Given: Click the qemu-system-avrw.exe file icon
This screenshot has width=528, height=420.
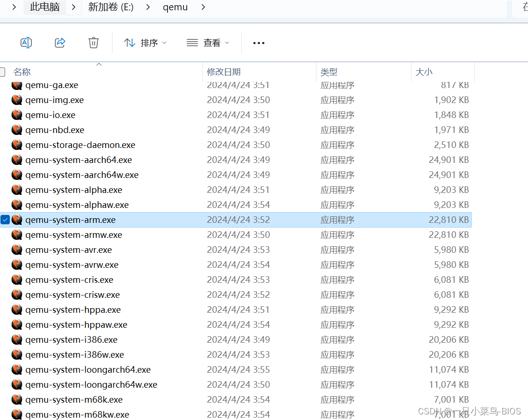Looking at the screenshot, I should 17,265.
